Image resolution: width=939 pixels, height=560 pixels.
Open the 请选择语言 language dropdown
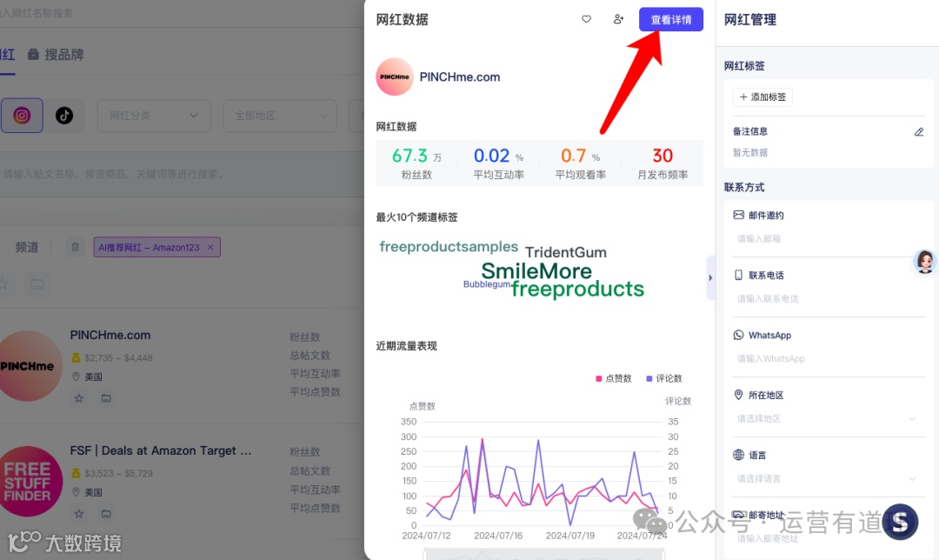pyautogui.click(x=829, y=478)
